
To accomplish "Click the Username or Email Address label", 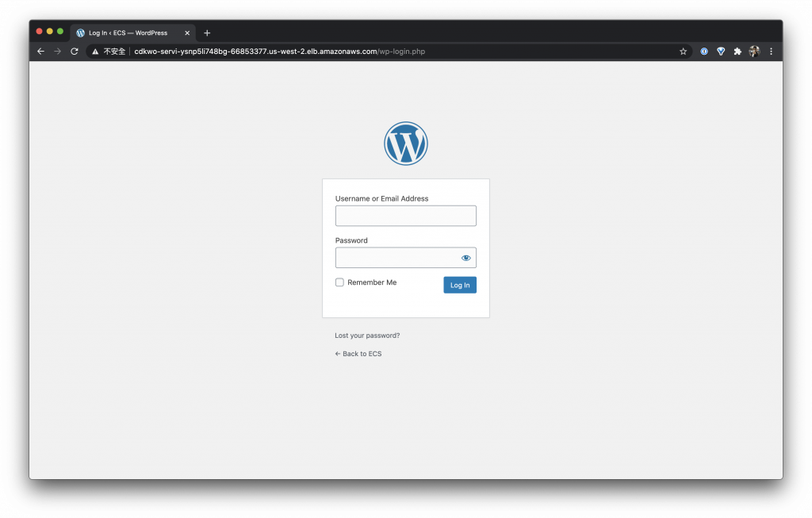I will point(381,198).
